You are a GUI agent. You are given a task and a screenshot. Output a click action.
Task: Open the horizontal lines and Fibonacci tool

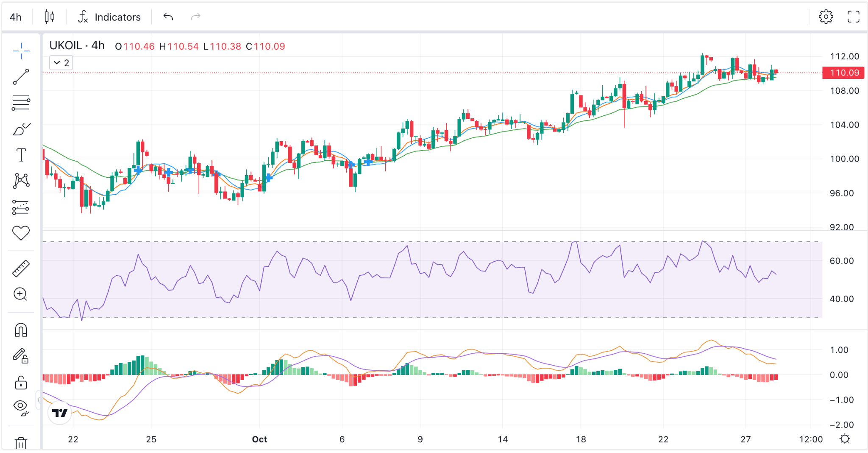tap(21, 103)
